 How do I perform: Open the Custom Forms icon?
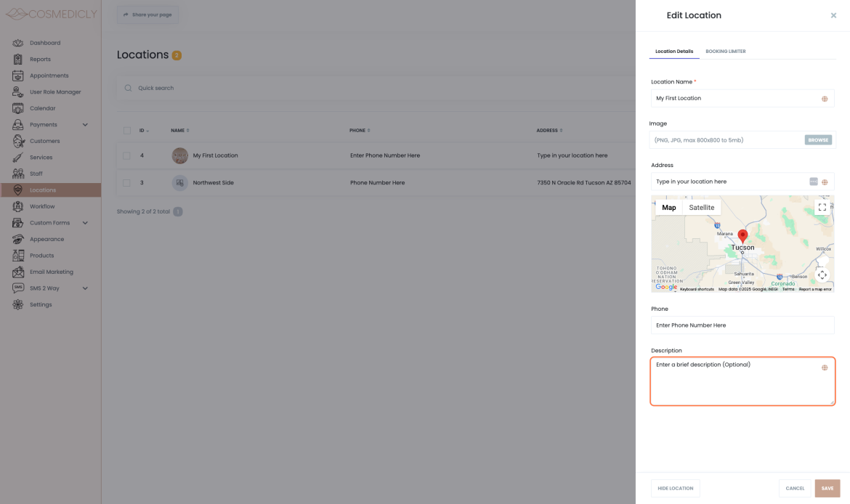(x=18, y=223)
